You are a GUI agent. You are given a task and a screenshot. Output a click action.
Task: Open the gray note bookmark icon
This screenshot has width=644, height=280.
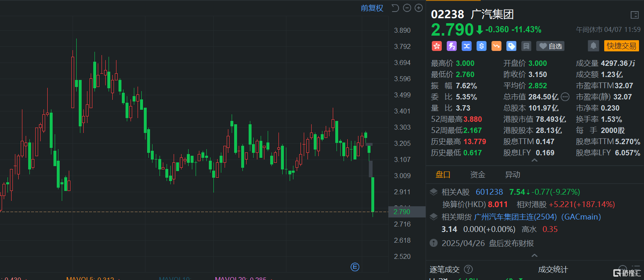(526, 46)
